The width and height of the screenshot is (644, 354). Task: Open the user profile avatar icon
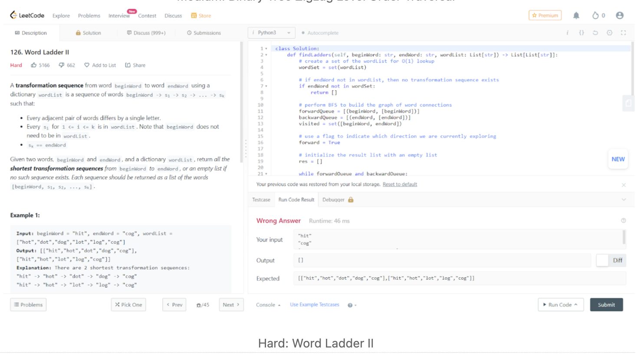tap(619, 16)
